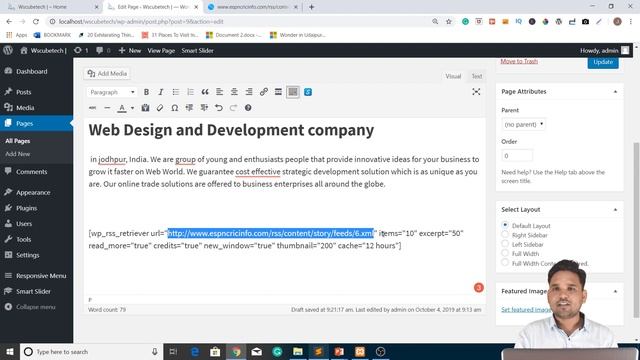Paste as text icon
640x360 pixels.
[145, 108]
